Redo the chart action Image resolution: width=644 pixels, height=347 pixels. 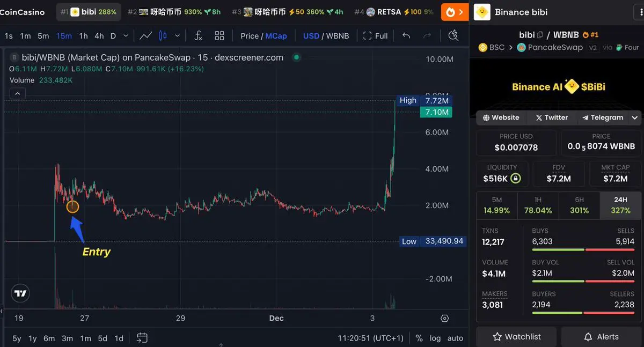pyautogui.click(x=427, y=36)
